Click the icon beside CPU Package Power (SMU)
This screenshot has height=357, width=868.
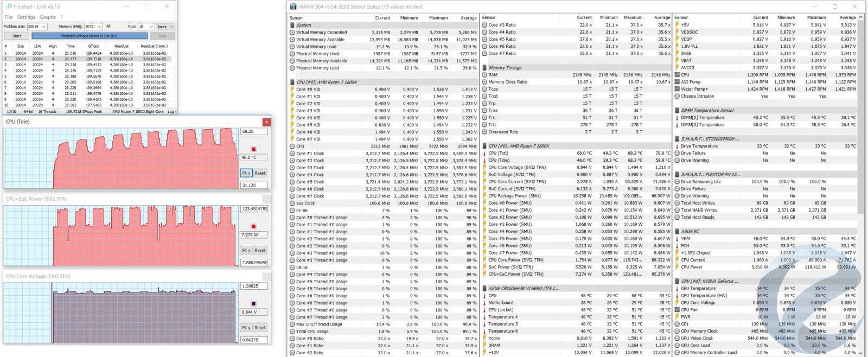(x=484, y=196)
